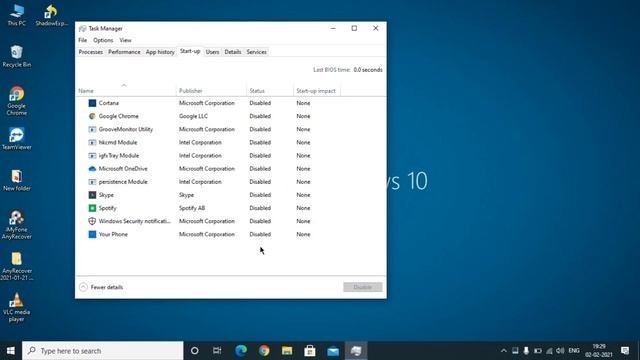
Task: Click the Task Manager taskbar icon
Action: tap(356, 351)
